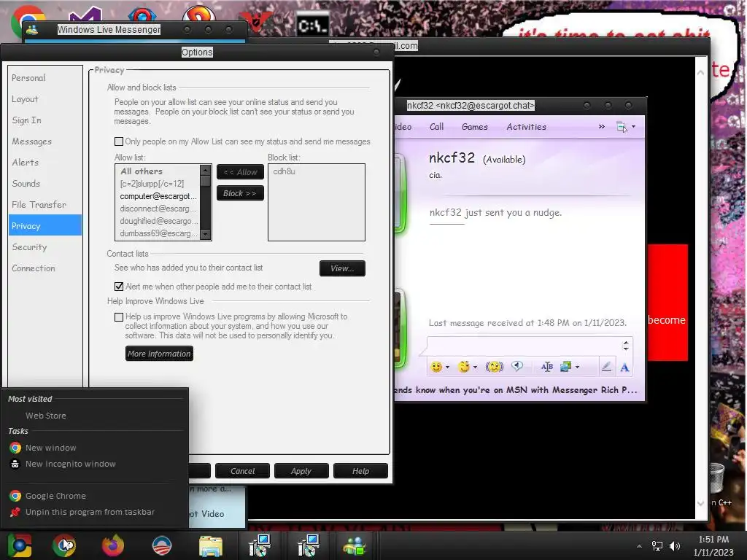Select the Privacy options category

(x=44, y=226)
